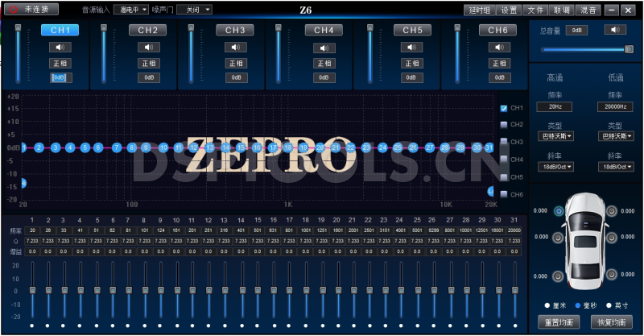Image resolution: width=644 pixels, height=336 pixels.
Task: Select EQ node 5 on the curve
Action: click(x=85, y=147)
